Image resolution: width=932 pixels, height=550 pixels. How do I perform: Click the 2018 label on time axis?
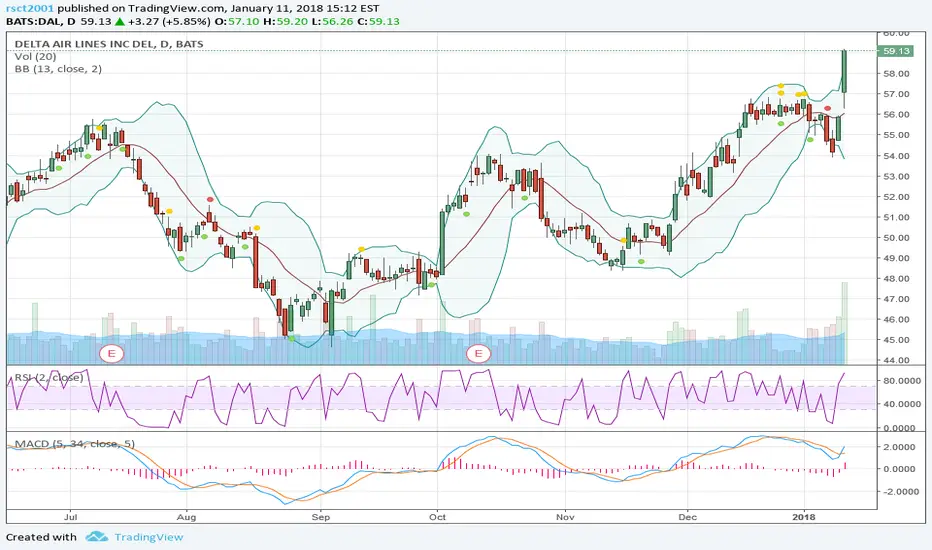805,517
